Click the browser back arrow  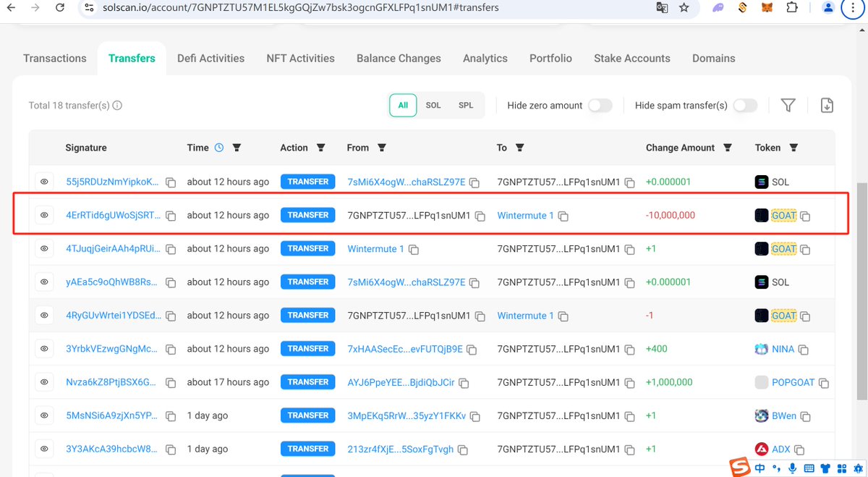tap(10, 7)
